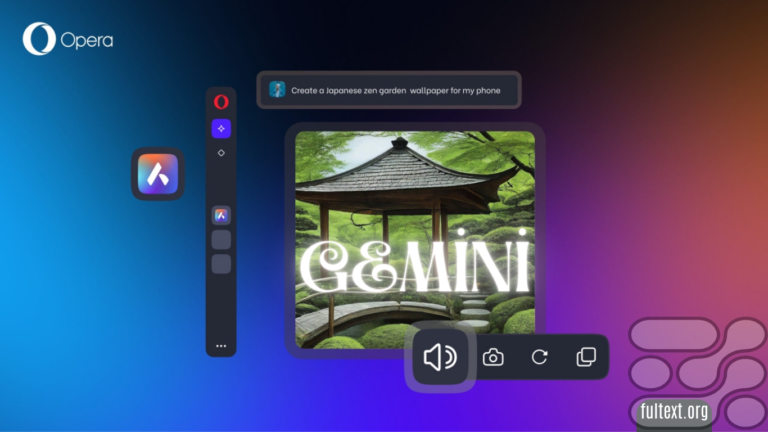
Task: Click the first empty sidebar slot below Aria
Action: 221,240
